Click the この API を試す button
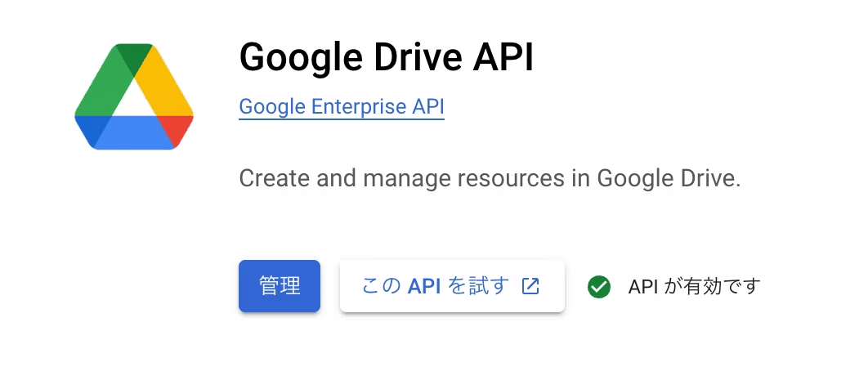Viewport: 868px width, 376px height. [x=452, y=286]
